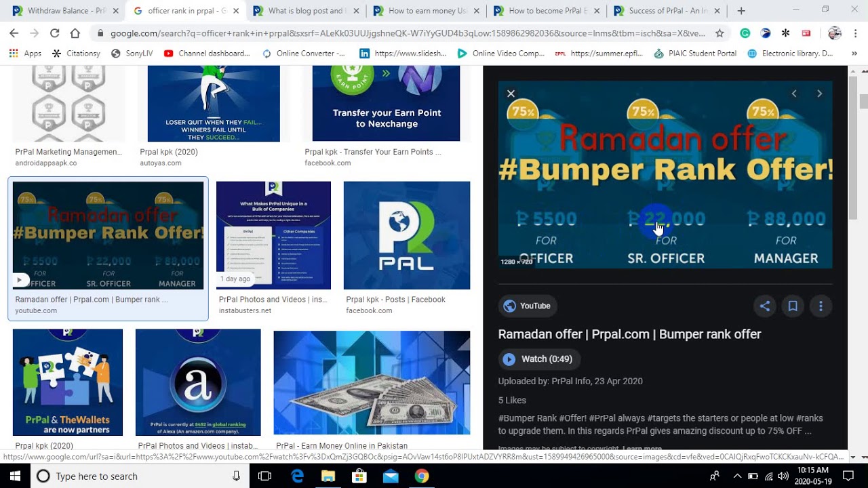Show previous image in preview panel
Screen dimensions: 868x488
pyautogui.click(x=794, y=94)
